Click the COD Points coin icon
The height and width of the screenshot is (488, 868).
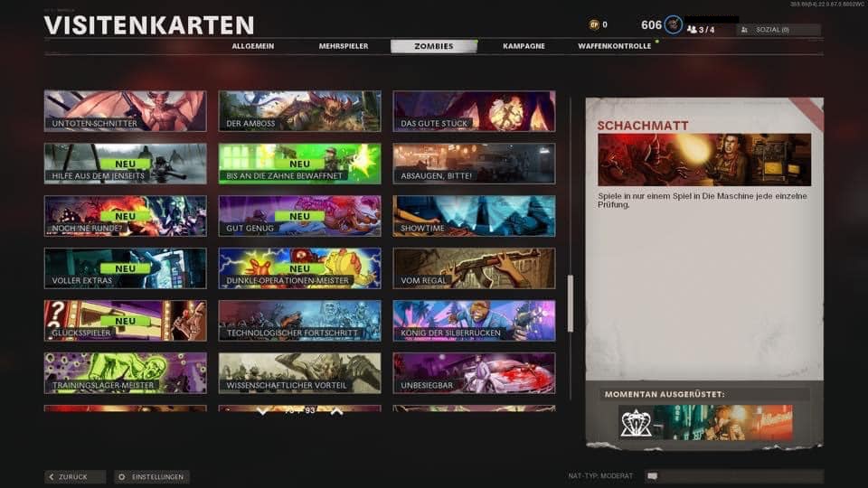pos(594,24)
